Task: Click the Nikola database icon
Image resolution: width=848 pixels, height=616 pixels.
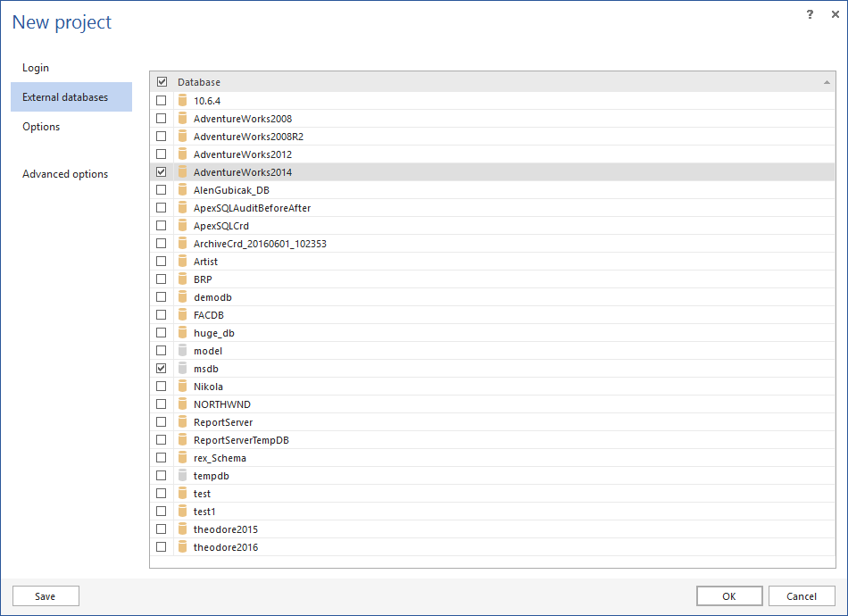Action: click(x=183, y=387)
